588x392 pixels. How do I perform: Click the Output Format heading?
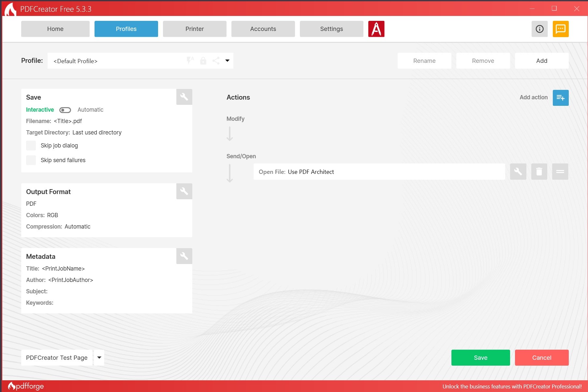tap(48, 192)
